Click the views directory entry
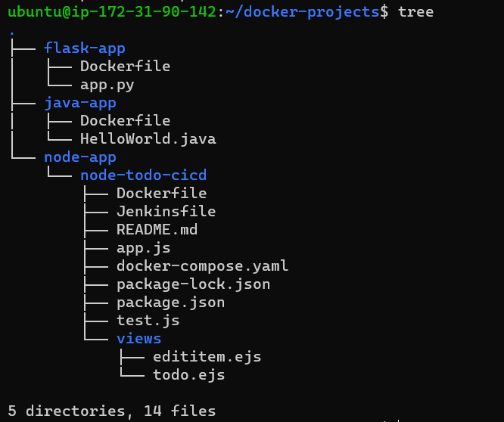The image size is (504, 422). point(138,339)
